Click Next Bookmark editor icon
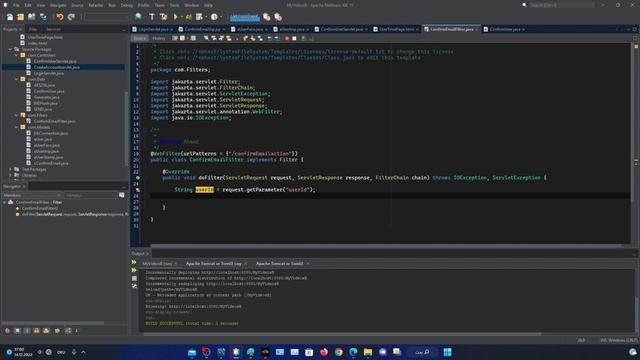 pos(253,38)
